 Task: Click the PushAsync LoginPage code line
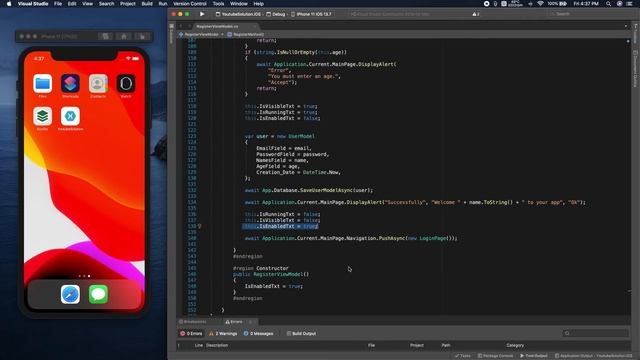coord(351,238)
